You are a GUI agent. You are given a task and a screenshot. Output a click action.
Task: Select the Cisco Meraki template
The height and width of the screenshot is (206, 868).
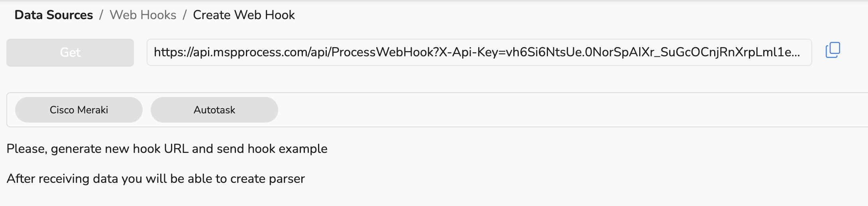click(x=79, y=110)
